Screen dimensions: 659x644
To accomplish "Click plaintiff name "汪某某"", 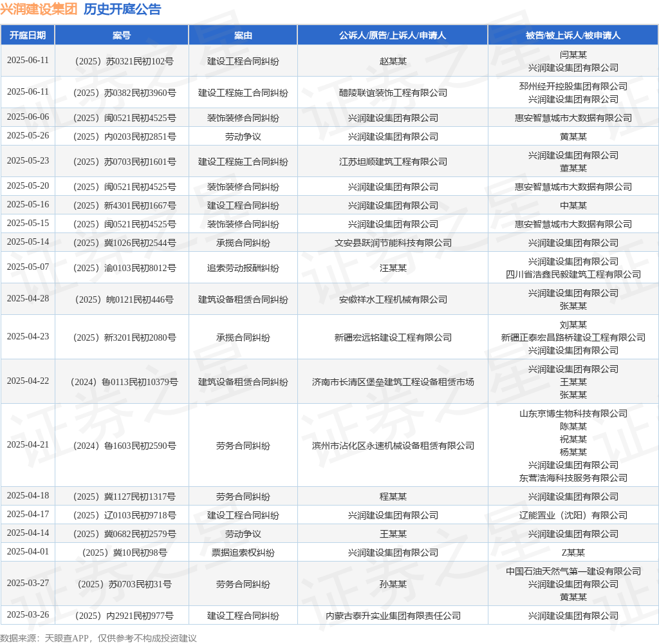I will coord(393,268).
